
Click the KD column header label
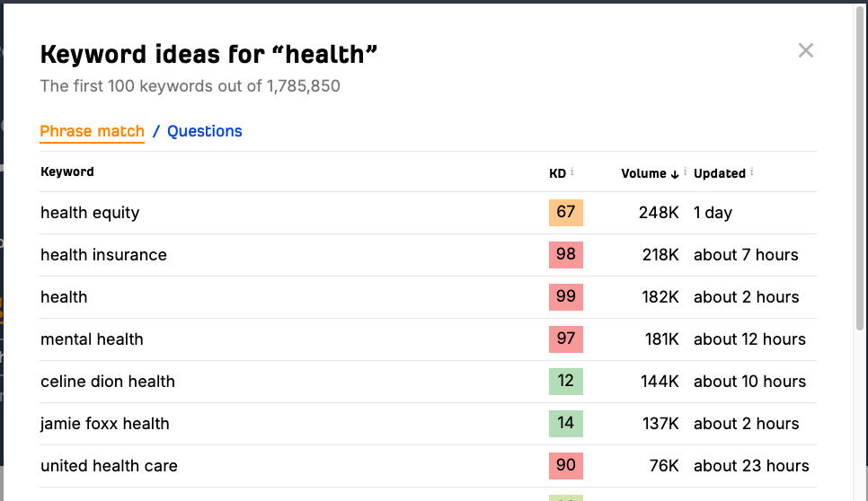coord(557,173)
